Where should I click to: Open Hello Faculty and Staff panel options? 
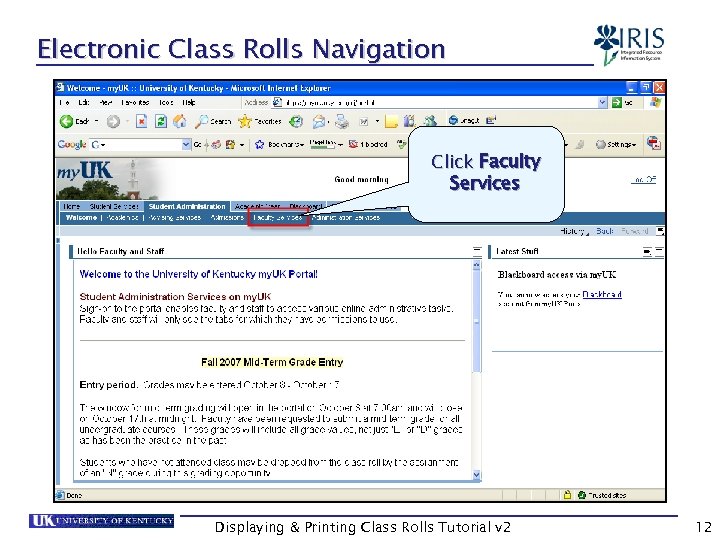(x=477, y=251)
